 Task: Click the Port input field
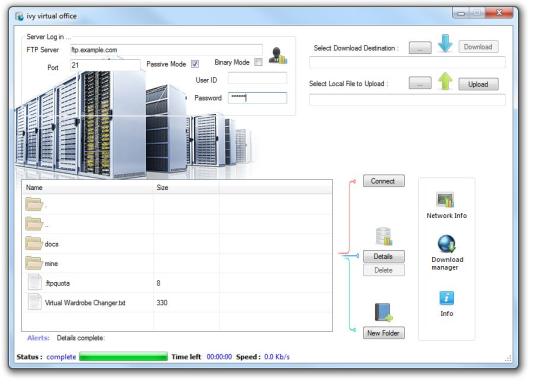[105, 65]
